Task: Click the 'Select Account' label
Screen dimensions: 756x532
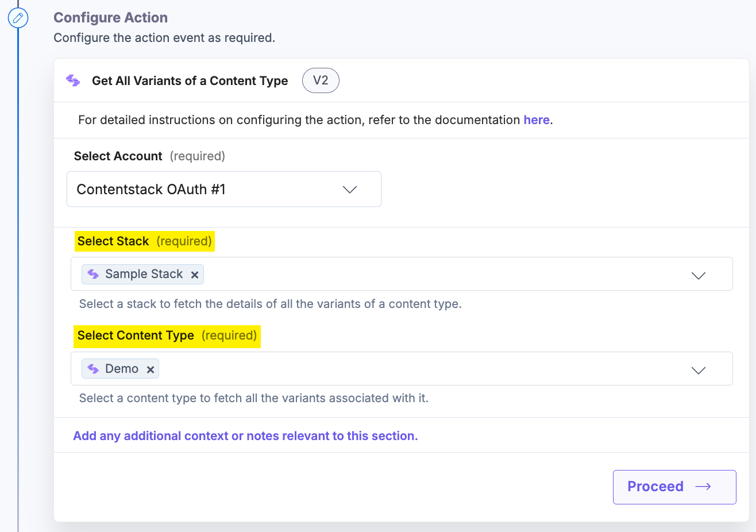Action: [x=118, y=156]
